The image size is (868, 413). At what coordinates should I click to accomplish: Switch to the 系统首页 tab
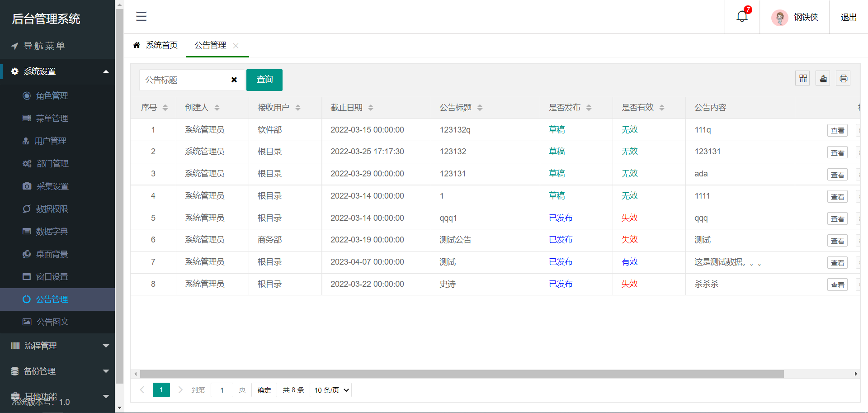(x=161, y=45)
